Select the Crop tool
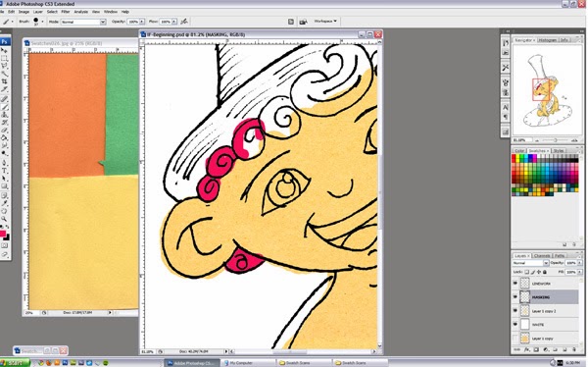588x367 pixels. tap(5, 81)
